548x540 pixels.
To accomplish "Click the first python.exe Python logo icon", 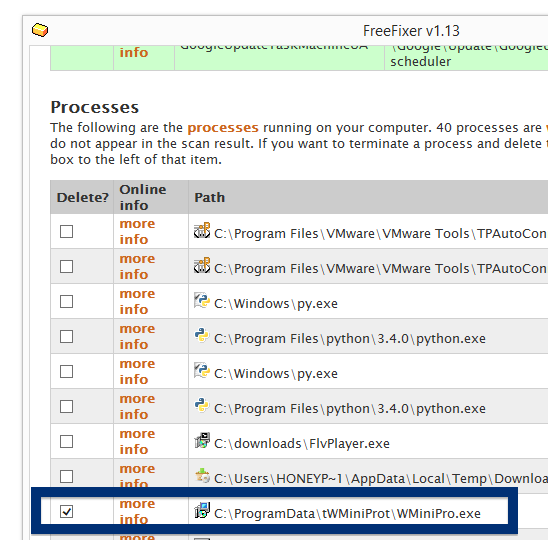I will (x=202, y=336).
